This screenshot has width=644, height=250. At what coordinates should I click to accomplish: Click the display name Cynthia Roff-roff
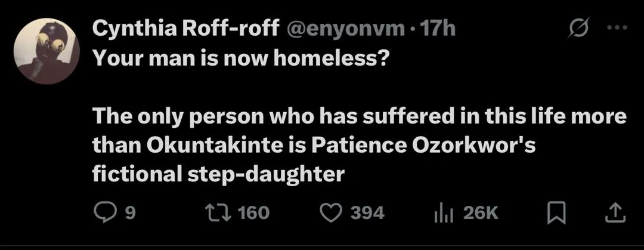tap(185, 29)
